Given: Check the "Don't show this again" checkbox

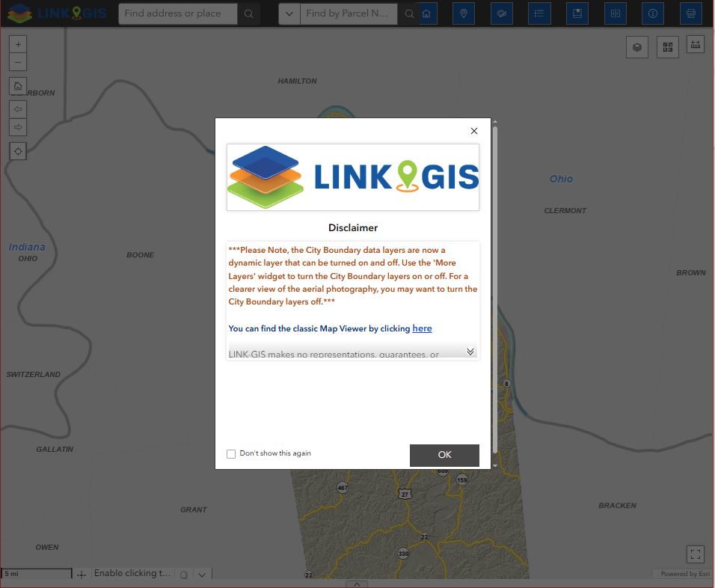Looking at the screenshot, I should [231, 454].
